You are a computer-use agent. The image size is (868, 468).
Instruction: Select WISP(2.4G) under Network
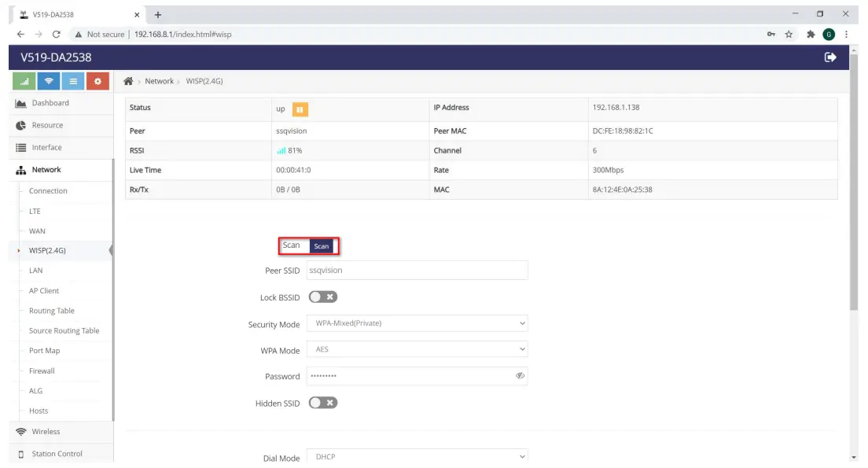pyautogui.click(x=47, y=251)
